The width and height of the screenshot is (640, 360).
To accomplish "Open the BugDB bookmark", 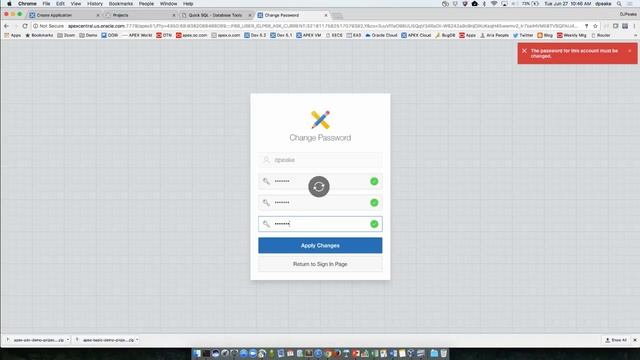I will 445,35.
